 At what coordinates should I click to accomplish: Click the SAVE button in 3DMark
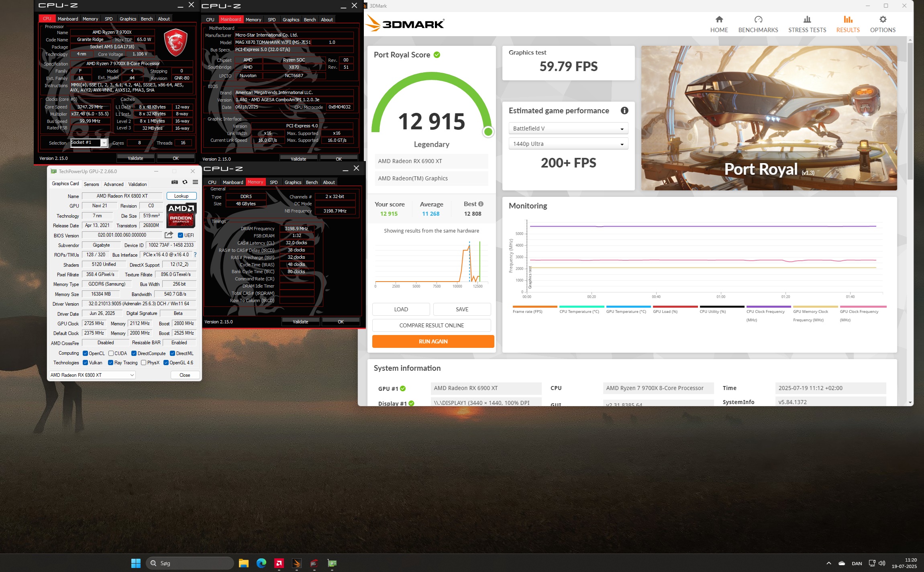click(462, 309)
